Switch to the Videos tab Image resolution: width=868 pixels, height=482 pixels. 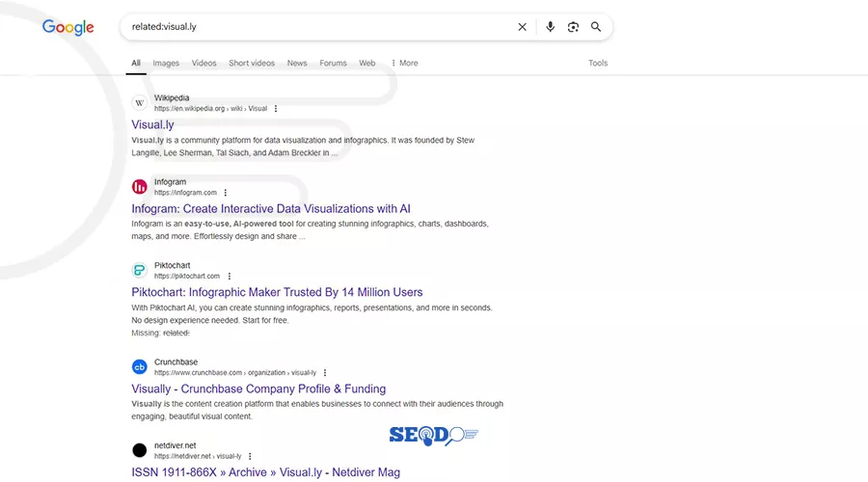click(203, 63)
